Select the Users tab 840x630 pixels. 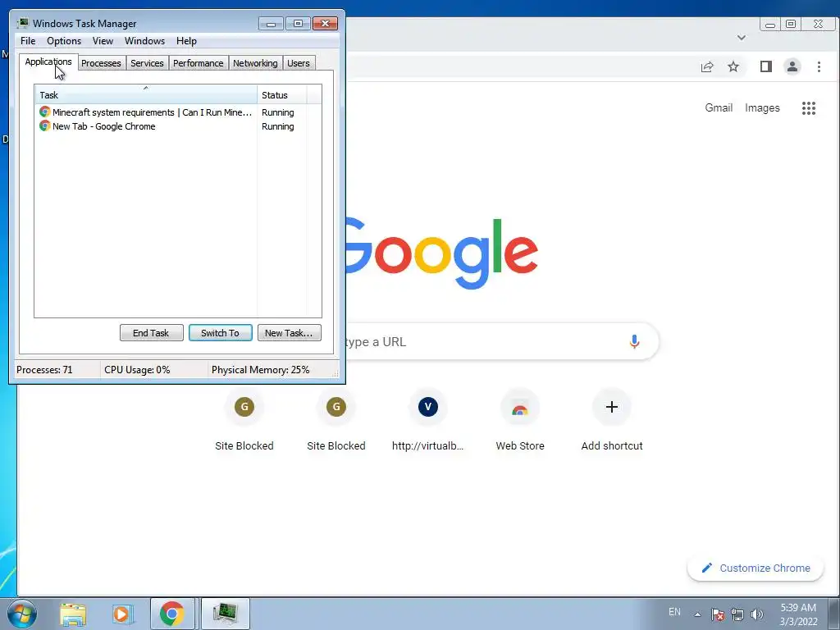click(299, 63)
